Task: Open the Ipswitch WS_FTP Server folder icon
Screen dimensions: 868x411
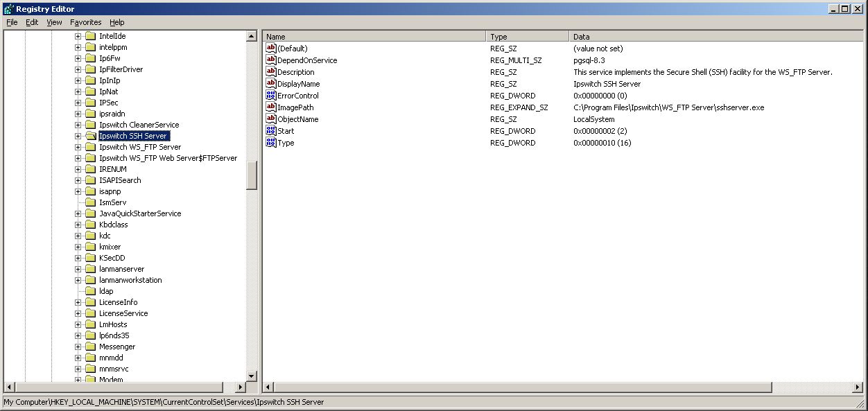Action: tap(91, 147)
